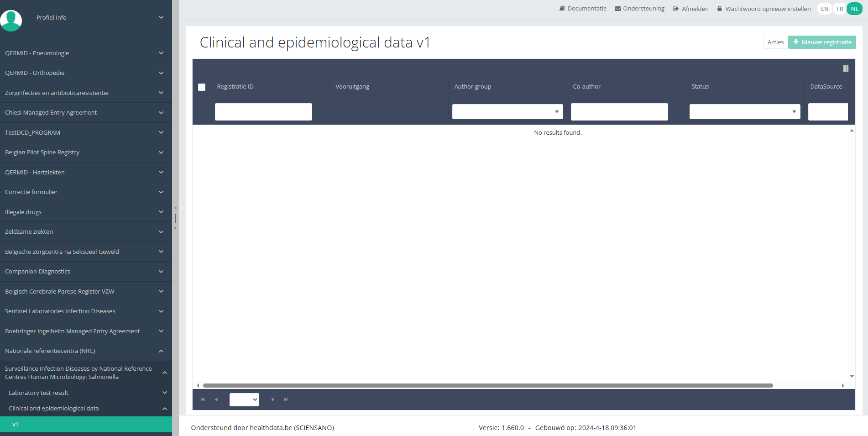Image resolution: width=868 pixels, height=436 pixels.
Task: Go to the first page of results
Action: tap(203, 399)
